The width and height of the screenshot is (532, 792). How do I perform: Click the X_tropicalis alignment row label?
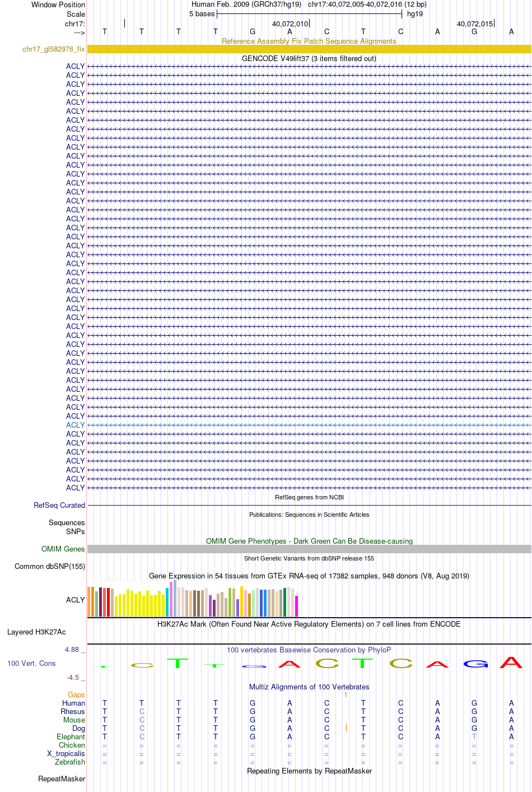[x=66, y=753]
